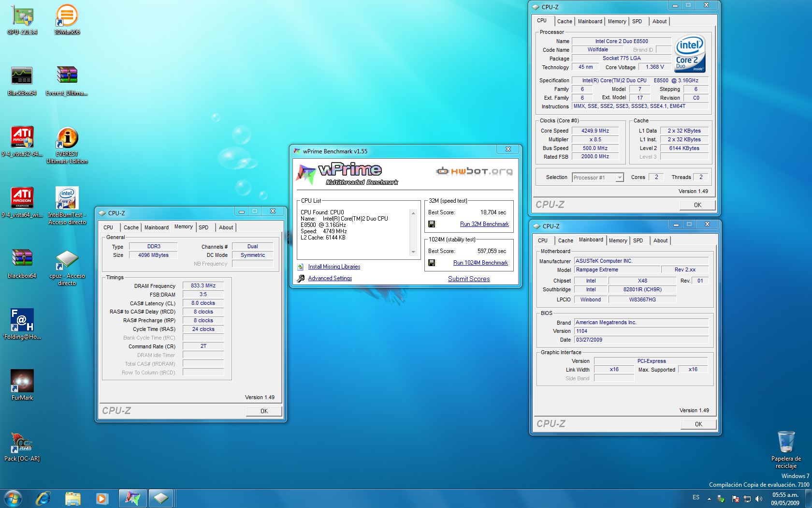Click the Core Speed 4249.9 MHz value
Viewport: 812px width, 508px height.
595,131
